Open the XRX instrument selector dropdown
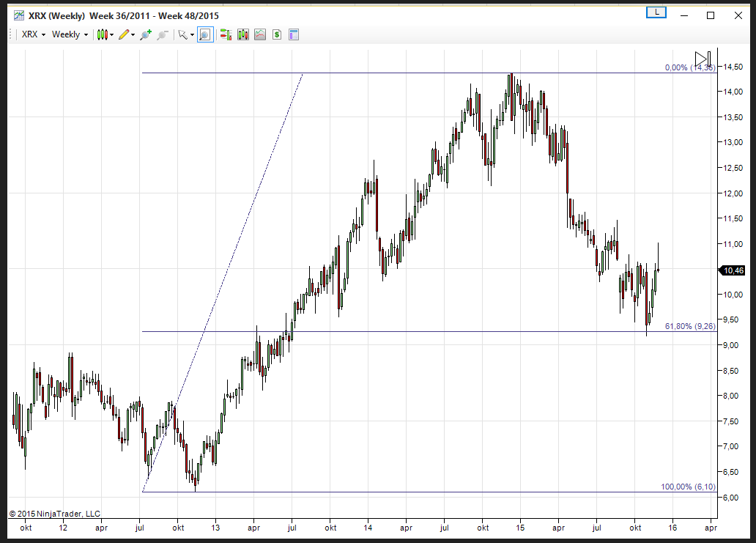Viewport: 756px width, 543px height. tap(33, 34)
